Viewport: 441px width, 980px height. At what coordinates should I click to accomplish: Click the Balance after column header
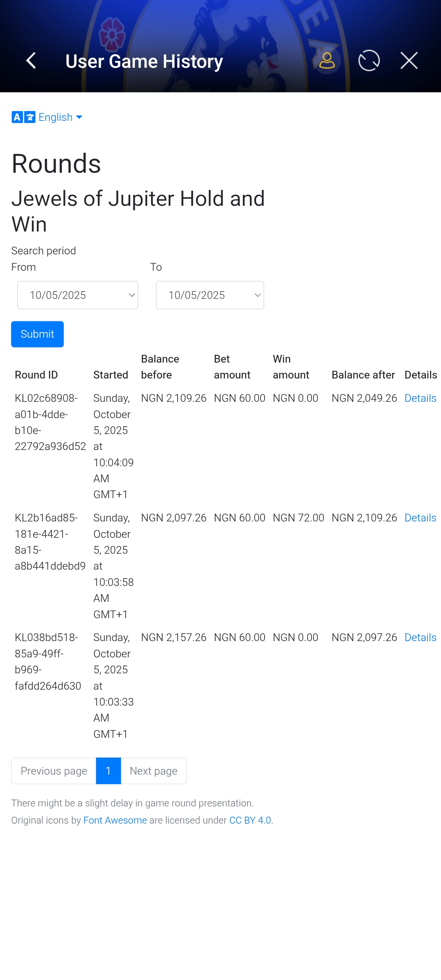click(x=363, y=375)
